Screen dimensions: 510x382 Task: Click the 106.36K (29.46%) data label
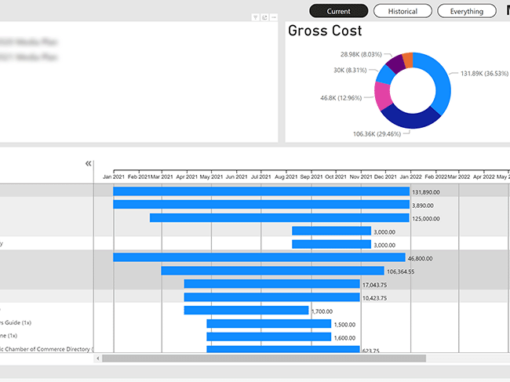tap(377, 134)
